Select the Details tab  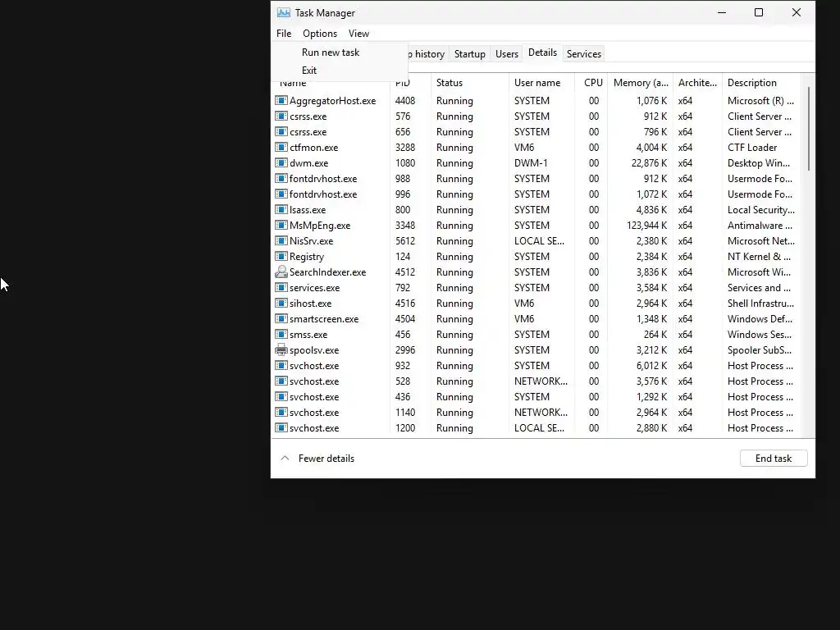point(543,52)
